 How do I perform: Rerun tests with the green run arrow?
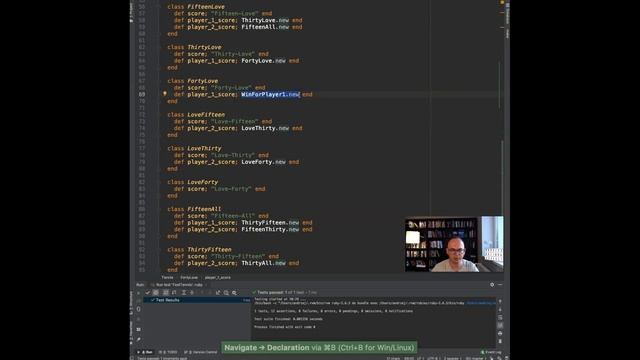tap(138, 293)
